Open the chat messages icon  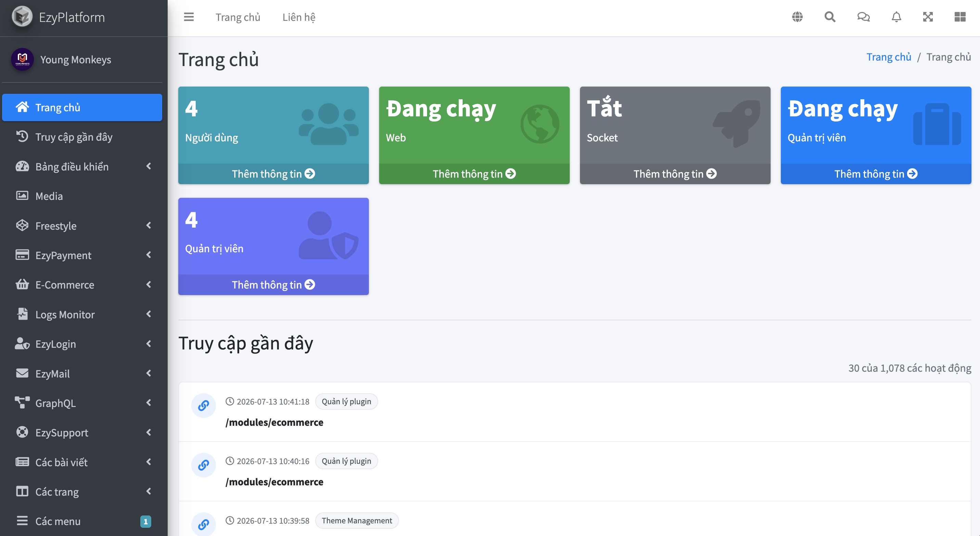863,17
